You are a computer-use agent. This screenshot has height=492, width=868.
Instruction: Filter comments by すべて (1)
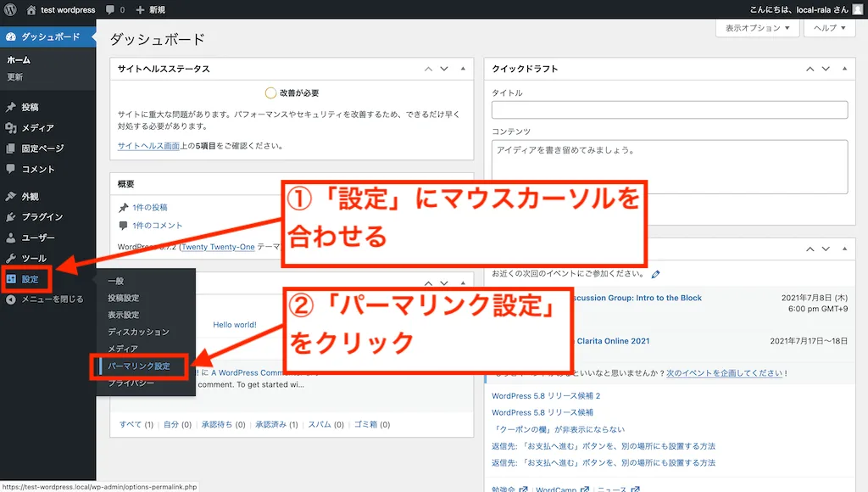136,424
